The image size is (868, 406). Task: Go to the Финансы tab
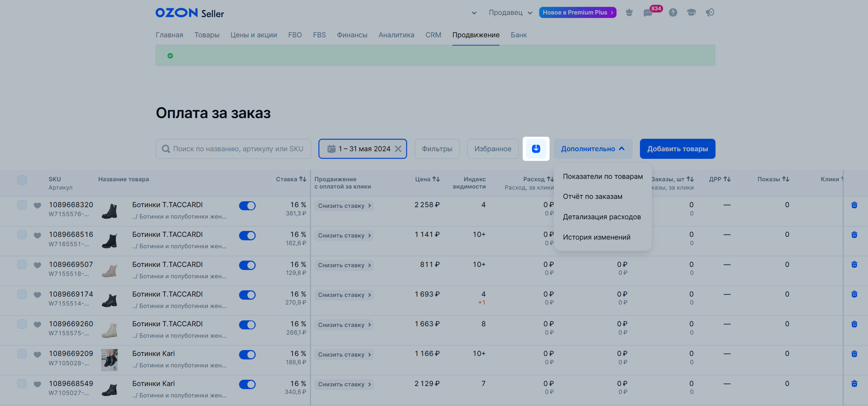click(x=352, y=35)
